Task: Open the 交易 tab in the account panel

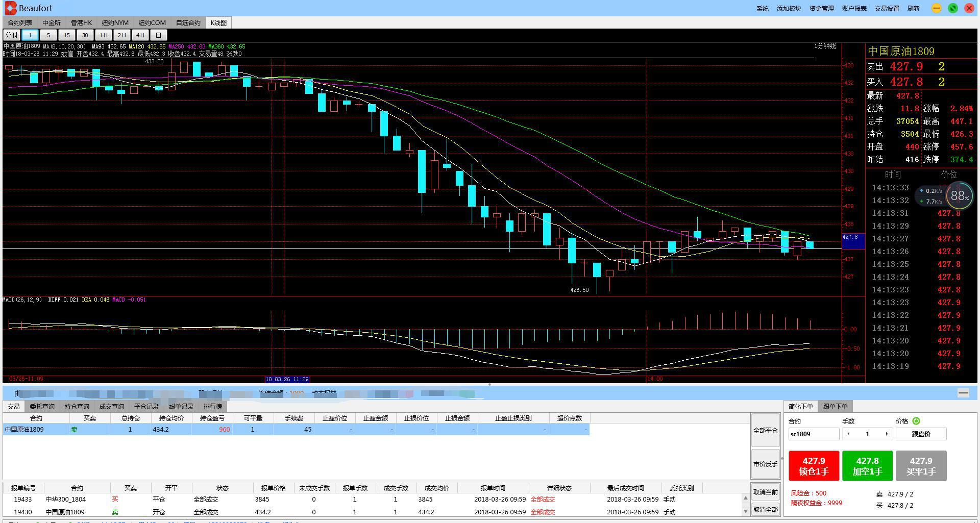Action: 14,407
